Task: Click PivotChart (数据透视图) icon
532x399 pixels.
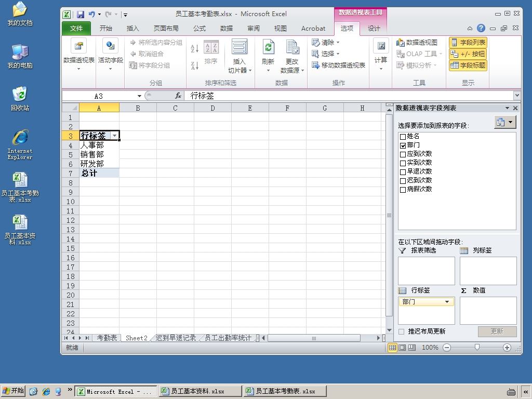Action: coord(401,43)
